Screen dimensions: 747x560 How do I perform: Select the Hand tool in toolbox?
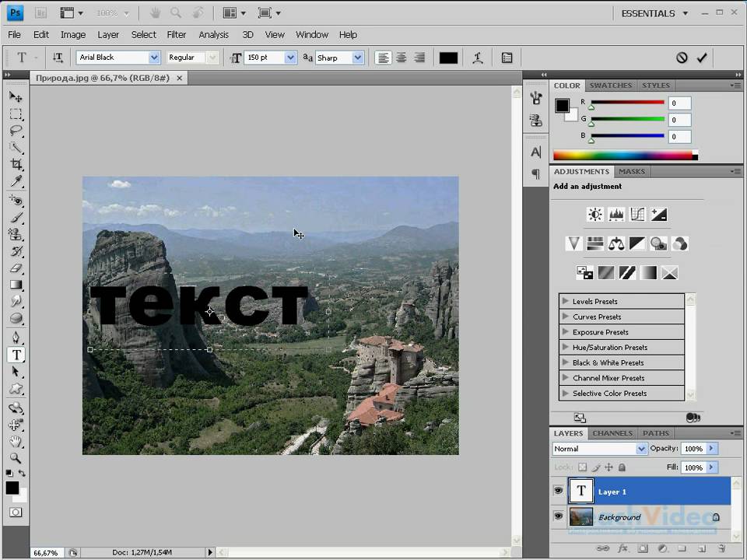16,442
